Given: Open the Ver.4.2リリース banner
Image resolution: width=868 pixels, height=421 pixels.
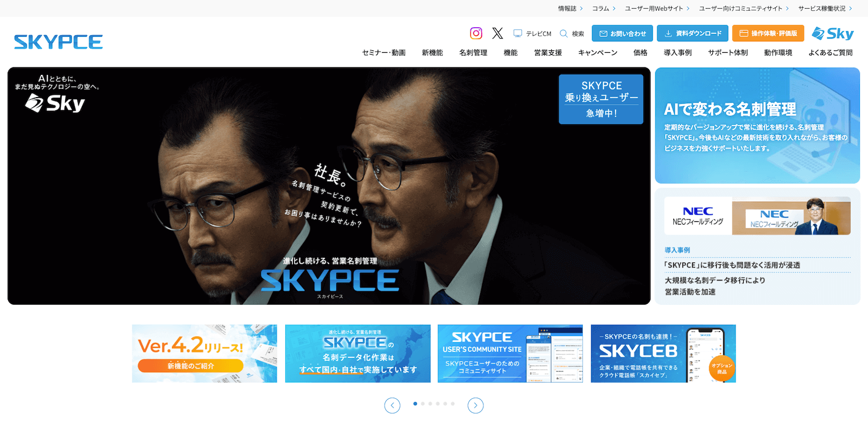Looking at the screenshot, I should pos(205,354).
